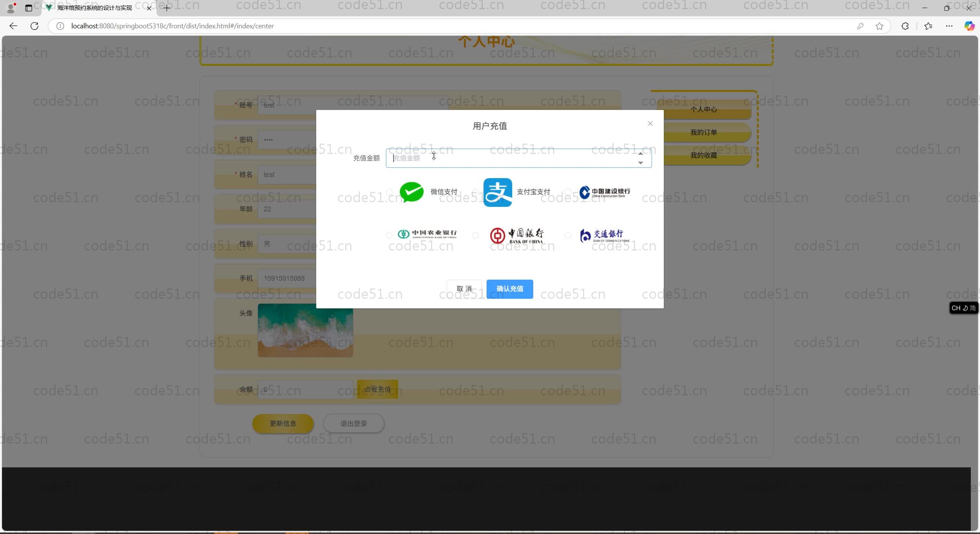
Task: Switch to the 海洋馆预约系统 browser tab
Action: 94,8
